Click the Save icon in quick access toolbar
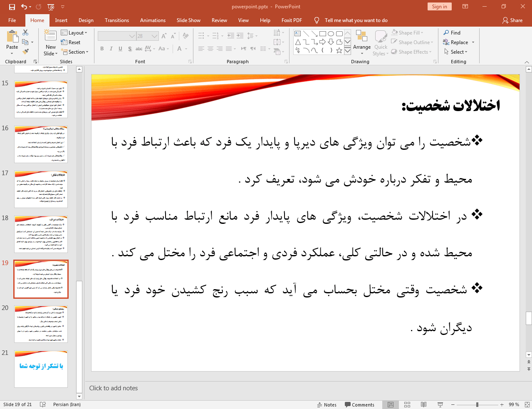 click(x=12, y=7)
